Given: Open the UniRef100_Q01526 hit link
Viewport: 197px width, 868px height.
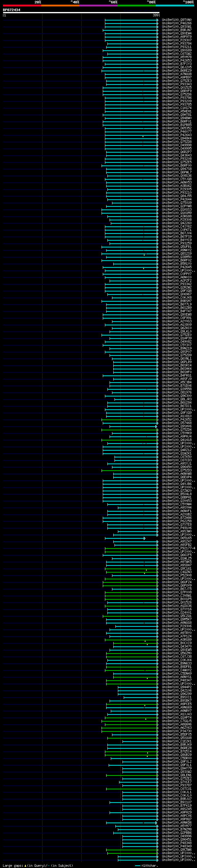Looking at the screenshot, I should click(x=177, y=602).
